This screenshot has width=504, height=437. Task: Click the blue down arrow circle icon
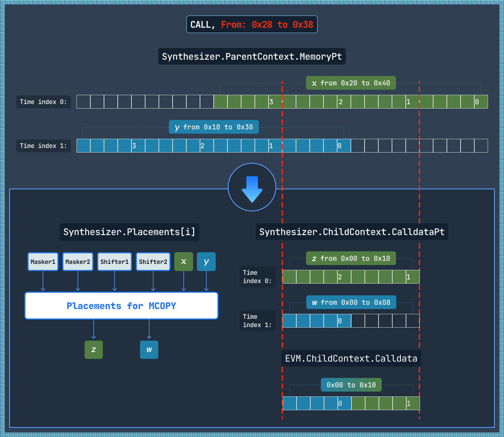coord(252,187)
